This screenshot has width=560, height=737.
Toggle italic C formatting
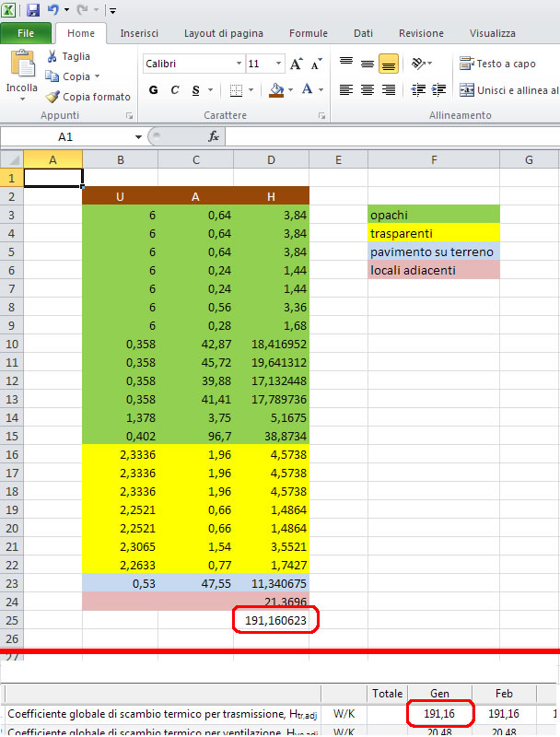(x=175, y=89)
